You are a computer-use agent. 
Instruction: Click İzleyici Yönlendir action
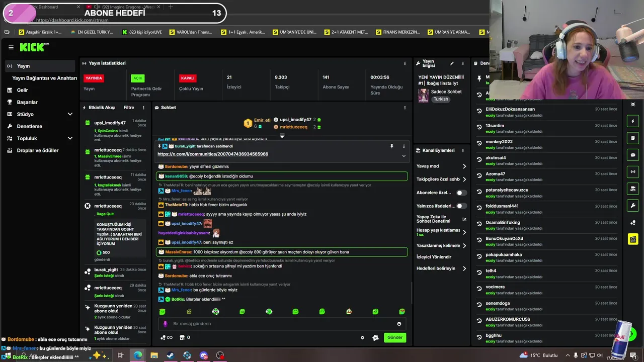click(x=434, y=257)
